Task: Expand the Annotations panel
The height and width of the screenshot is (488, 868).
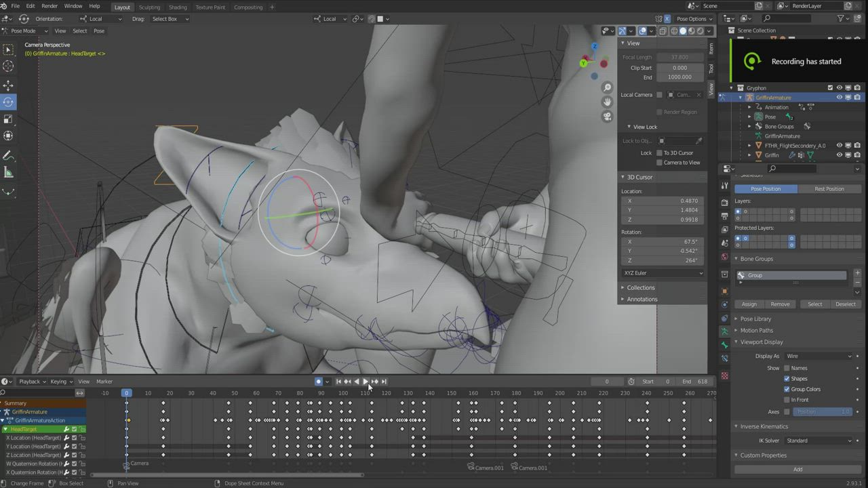Action: click(642, 299)
